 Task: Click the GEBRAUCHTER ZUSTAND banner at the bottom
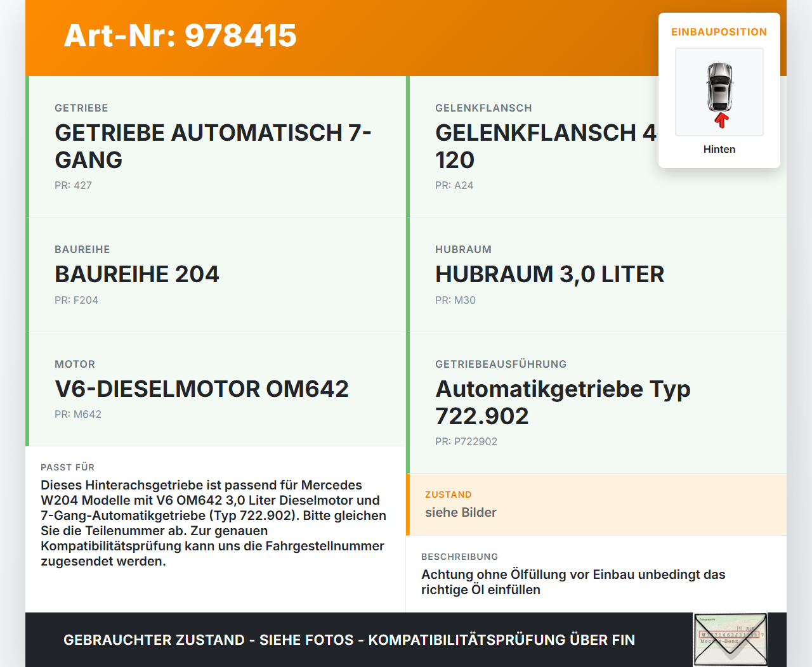(x=349, y=640)
